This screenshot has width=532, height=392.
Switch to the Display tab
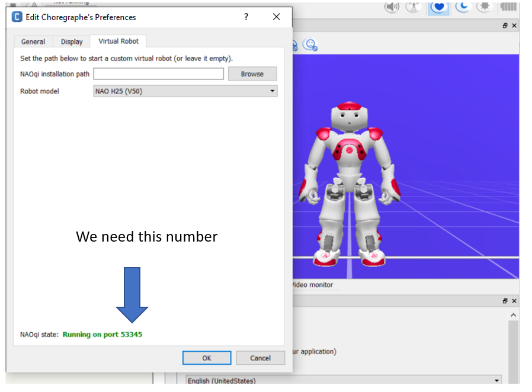click(x=72, y=41)
